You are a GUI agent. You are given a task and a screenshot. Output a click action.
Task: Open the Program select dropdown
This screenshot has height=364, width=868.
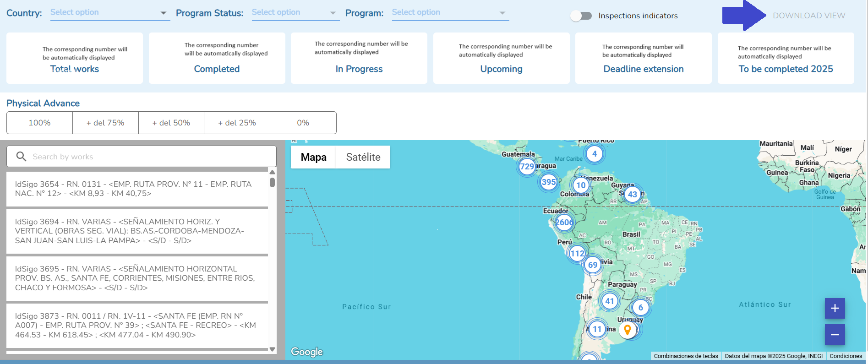pyautogui.click(x=449, y=13)
